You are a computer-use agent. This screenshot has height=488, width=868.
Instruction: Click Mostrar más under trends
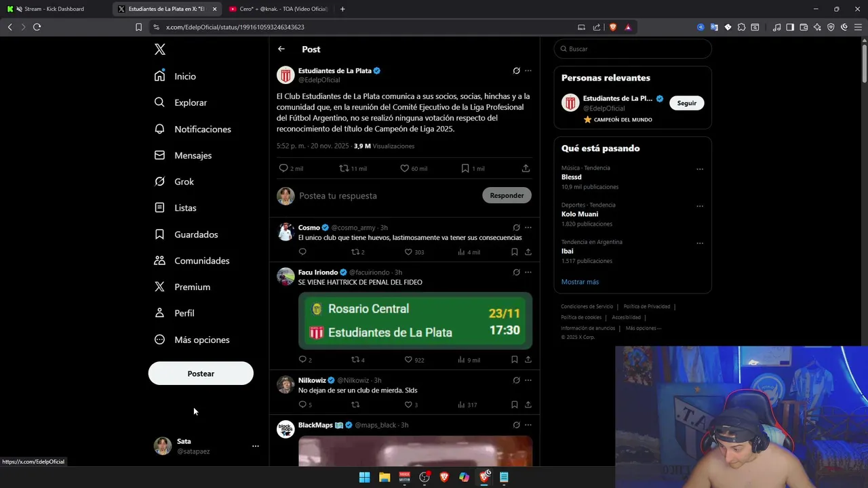[580, 282]
